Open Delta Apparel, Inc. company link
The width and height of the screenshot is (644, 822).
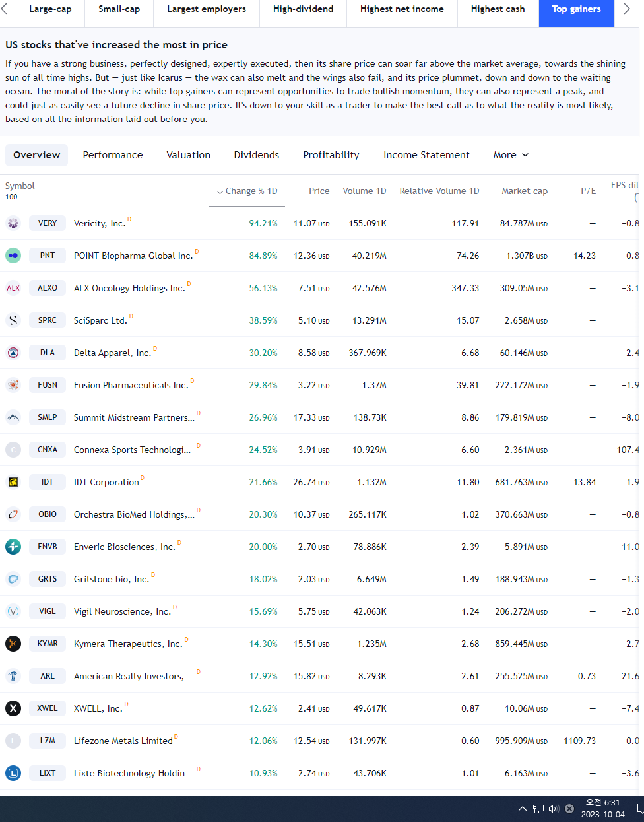(112, 353)
